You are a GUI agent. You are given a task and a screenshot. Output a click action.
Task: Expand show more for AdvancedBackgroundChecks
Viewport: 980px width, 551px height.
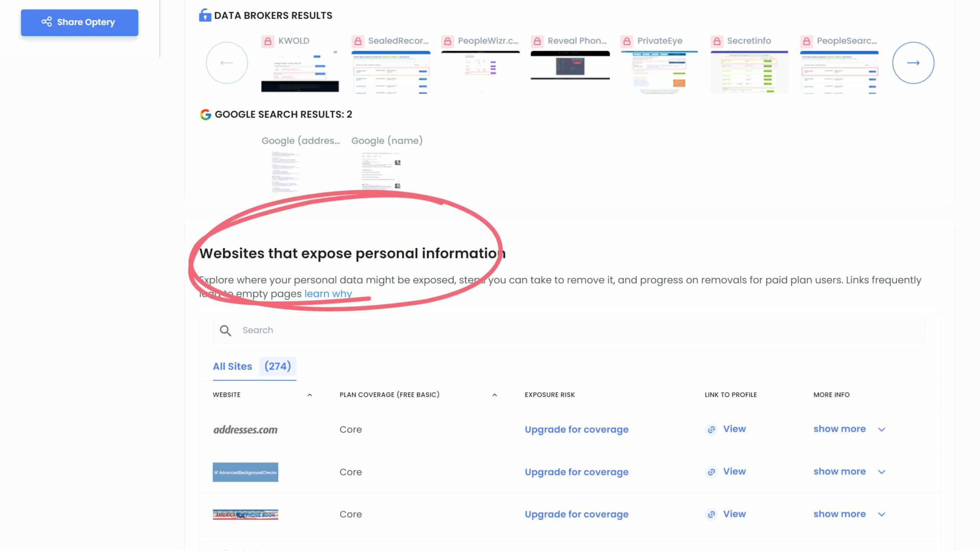(x=840, y=471)
